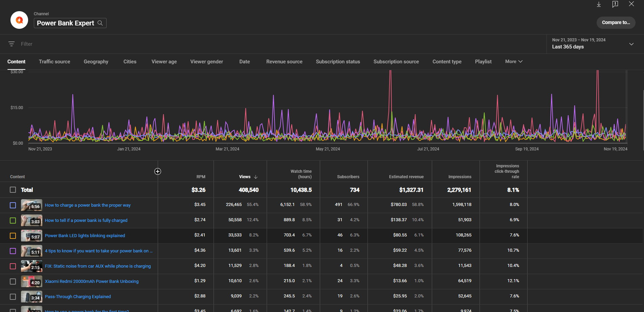Click the filter lines icon
The height and width of the screenshot is (312, 644).
[12, 44]
